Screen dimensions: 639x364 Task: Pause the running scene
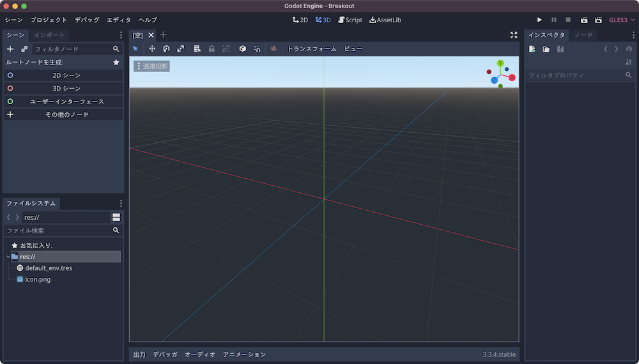tap(554, 20)
